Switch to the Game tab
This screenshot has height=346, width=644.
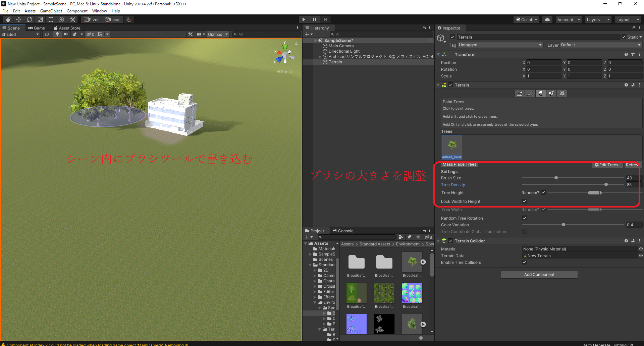tap(37, 28)
